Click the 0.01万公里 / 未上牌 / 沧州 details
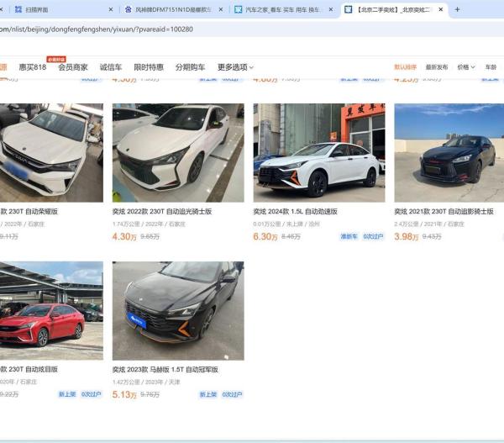This screenshot has height=443, width=504. 286,224
